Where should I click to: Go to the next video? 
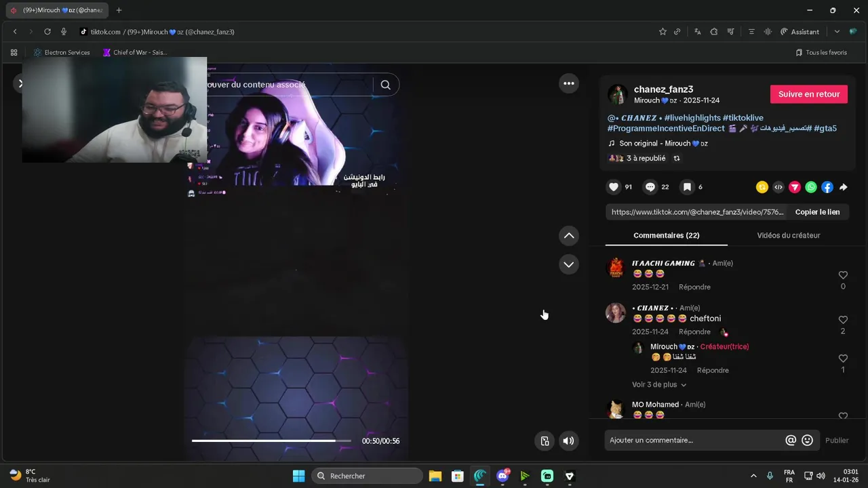point(569,264)
